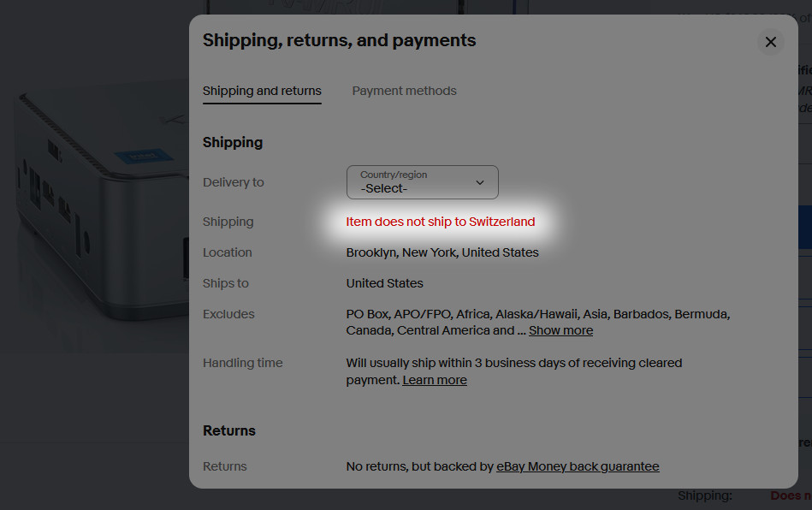This screenshot has width=812, height=510.
Task: Click the chevron arrow in Country/region selector
Action: 480,182
